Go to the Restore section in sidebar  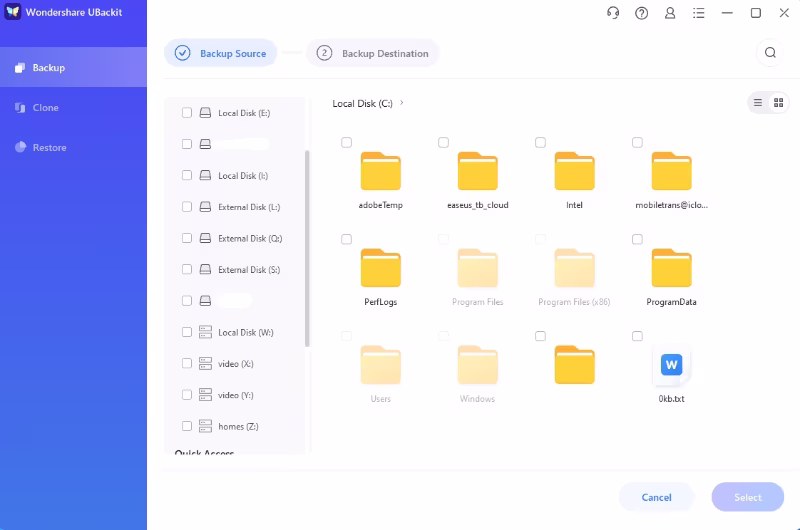(73, 147)
